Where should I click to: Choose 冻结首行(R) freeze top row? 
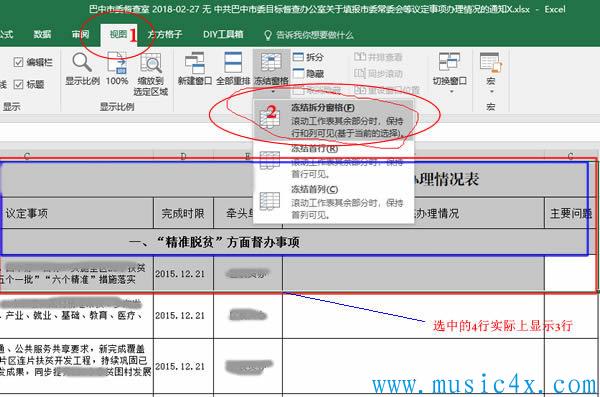pos(333,161)
